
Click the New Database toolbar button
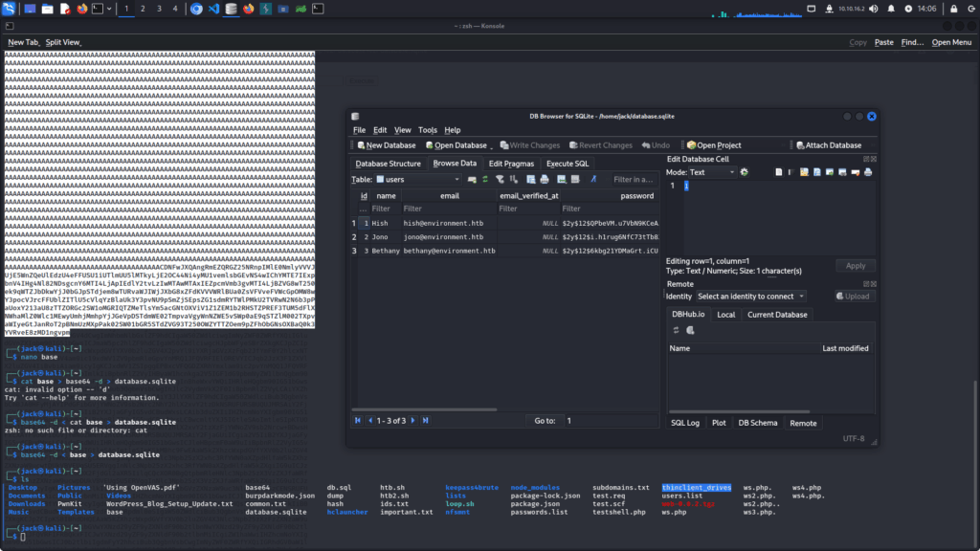(x=387, y=145)
